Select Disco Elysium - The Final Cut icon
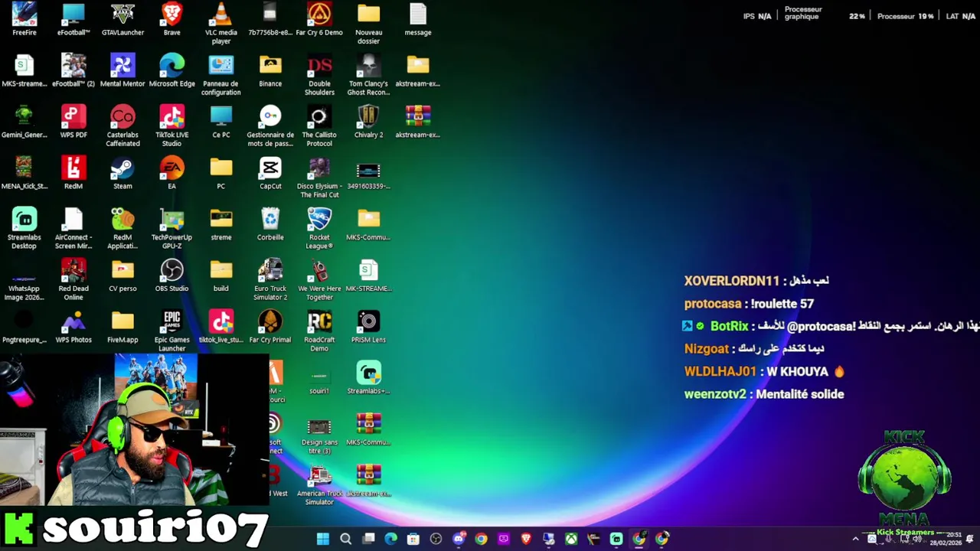980x551 pixels. (x=319, y=177)
